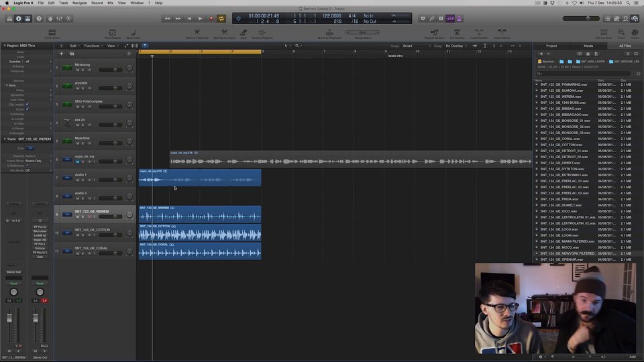Screen dimensions: 644x362
Task: Open the Note Pads icon
Action: [x=616, y=19]
